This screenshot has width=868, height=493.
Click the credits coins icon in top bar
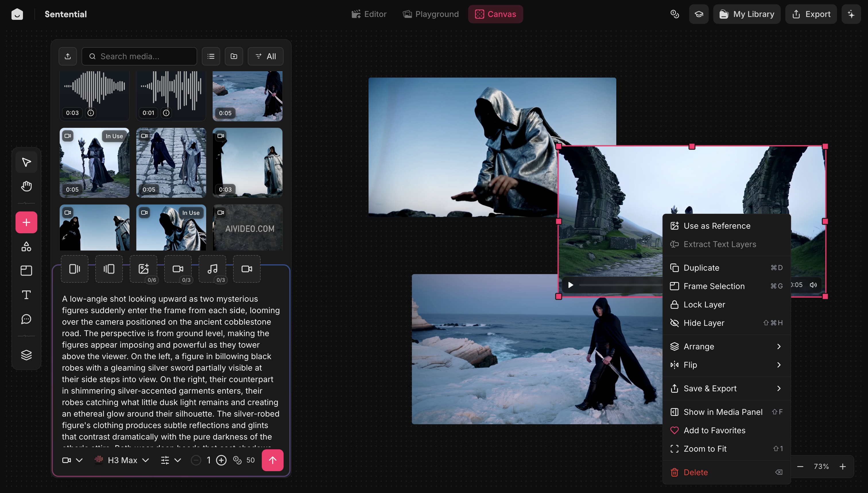pos(675,14)
